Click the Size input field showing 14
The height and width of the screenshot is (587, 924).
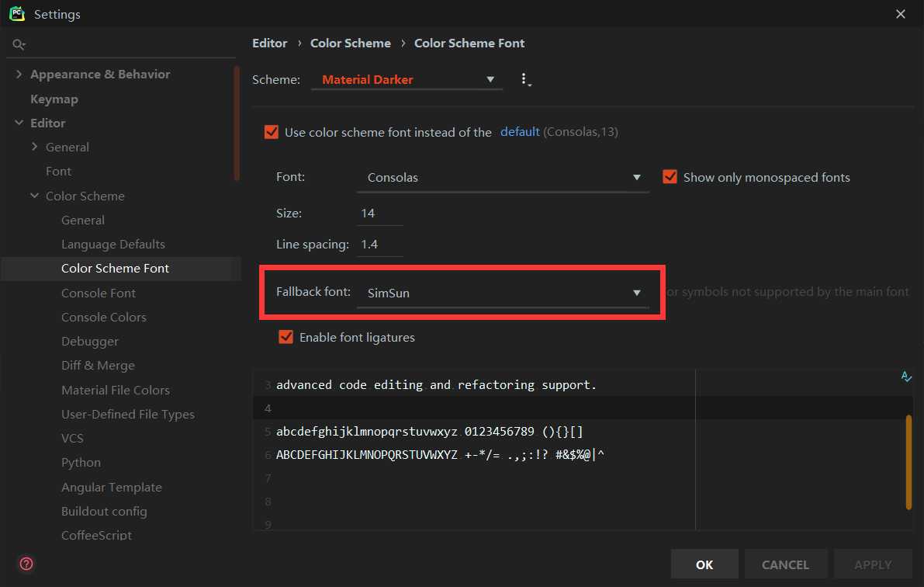(380, 213)
